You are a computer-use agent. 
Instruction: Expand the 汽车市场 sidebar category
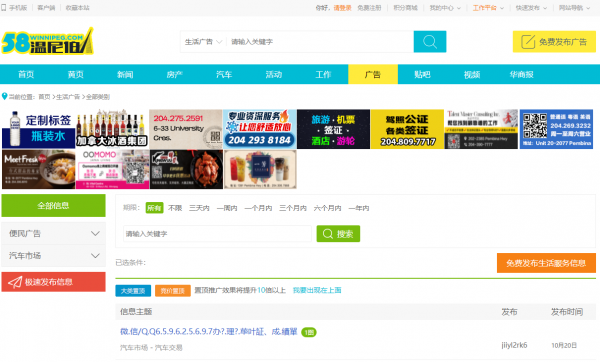54,256
